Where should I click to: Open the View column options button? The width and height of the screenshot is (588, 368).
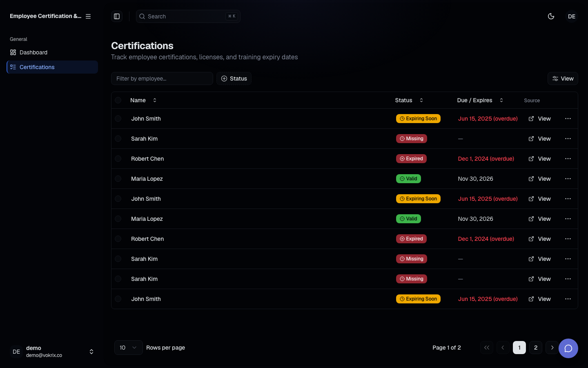click(x=563, y=79)
